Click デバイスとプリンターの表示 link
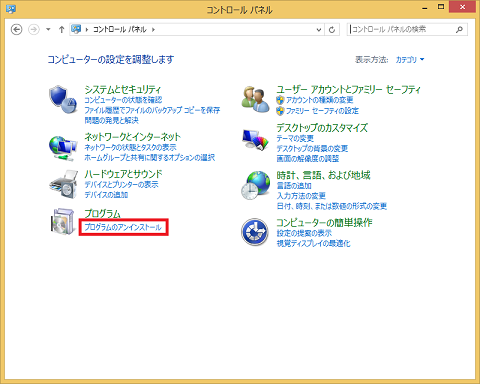Image resolution: width=480 pixels, height=384 pixels. [x=121, y=185]
